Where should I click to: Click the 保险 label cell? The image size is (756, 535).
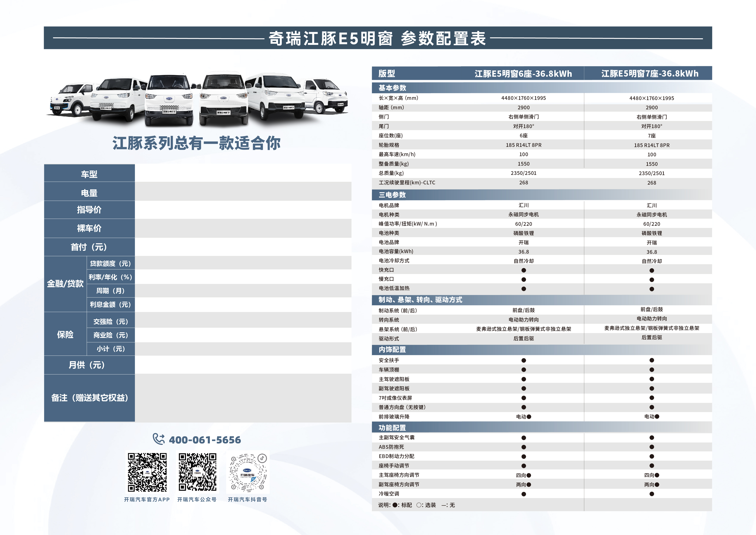click(65, 334)
